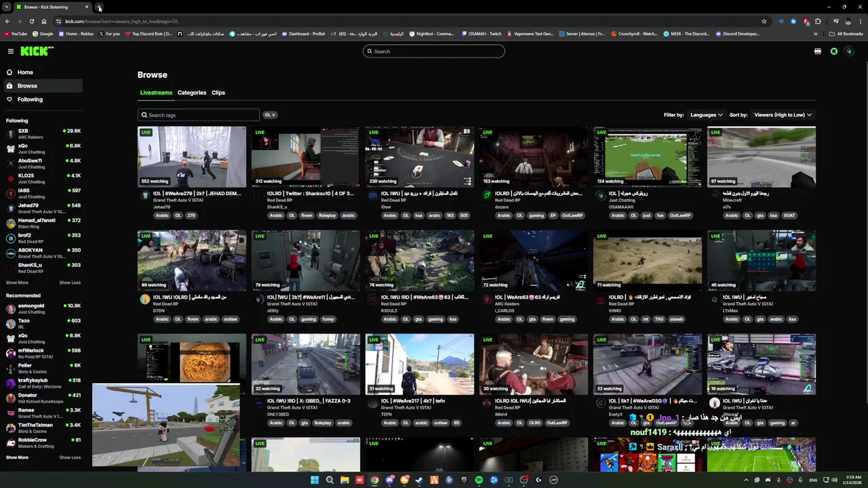Open the Minecraft stream with 97 watching
Image resolution: width=868 pixels, height=488 pixels.
762,157
